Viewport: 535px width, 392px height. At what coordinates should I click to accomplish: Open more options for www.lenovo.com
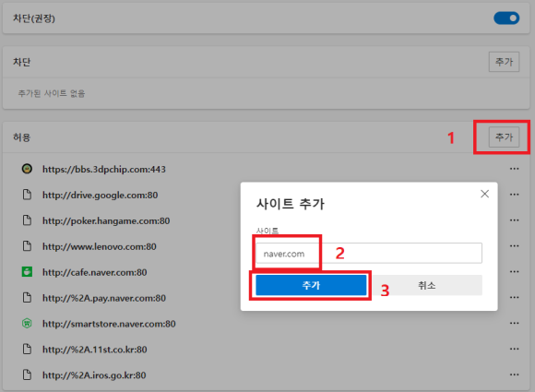(514, 246)
